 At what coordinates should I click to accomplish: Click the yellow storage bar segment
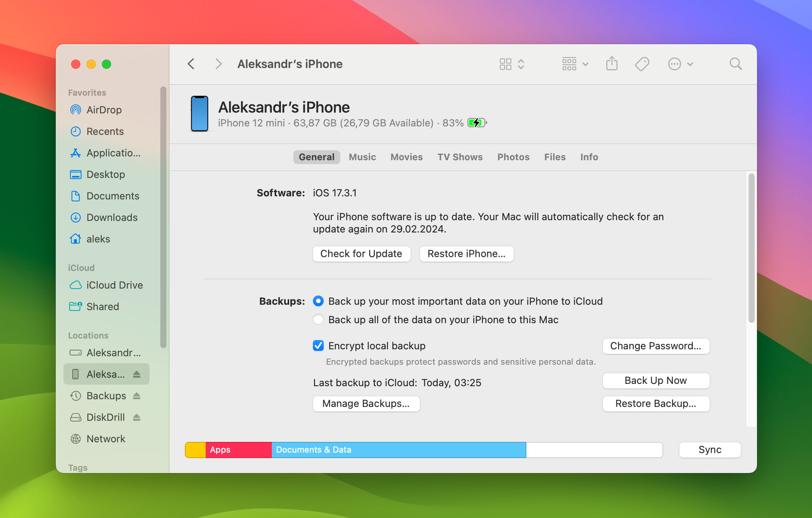pos(196,450)
